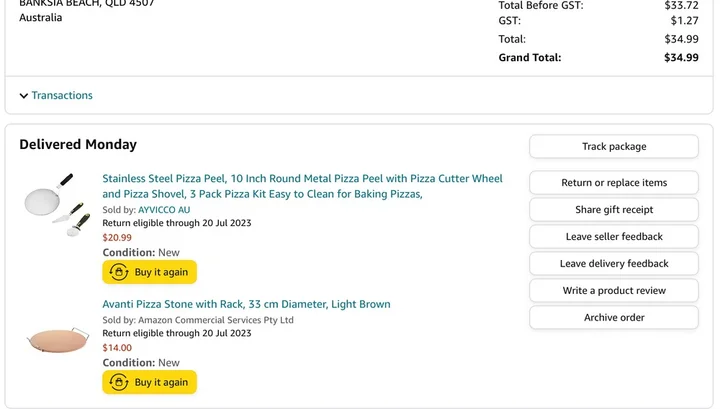The image size is (720, 409).
Task: Expand Transactions using the chevron arrow
Action: 24,96
